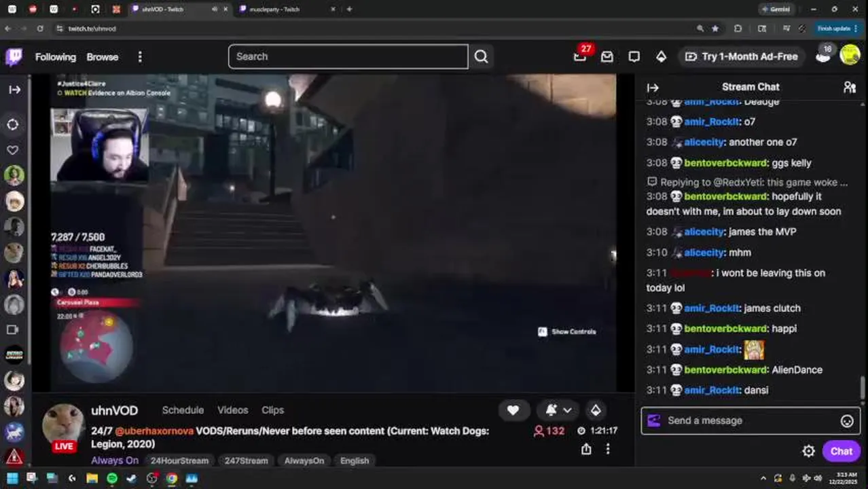Viewport: 868px width, 489px height.
Task: Share the stream via share icon
Action: [586, 449]
